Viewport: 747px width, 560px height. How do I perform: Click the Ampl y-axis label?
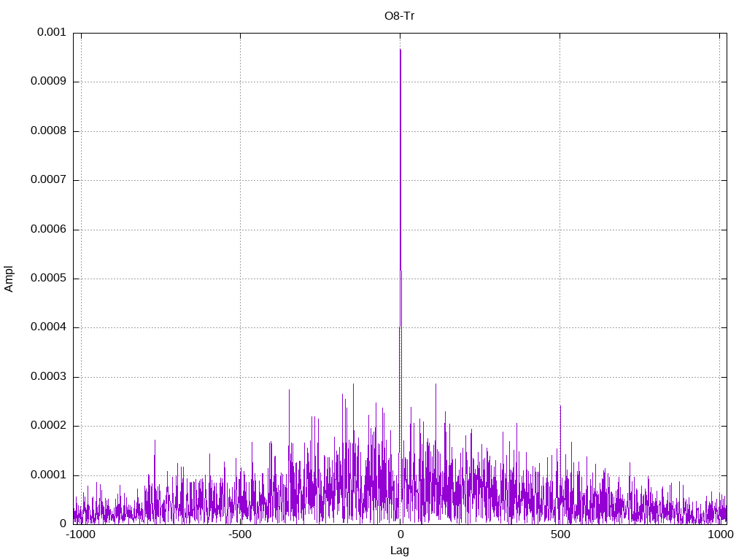(x=9, y=279)
